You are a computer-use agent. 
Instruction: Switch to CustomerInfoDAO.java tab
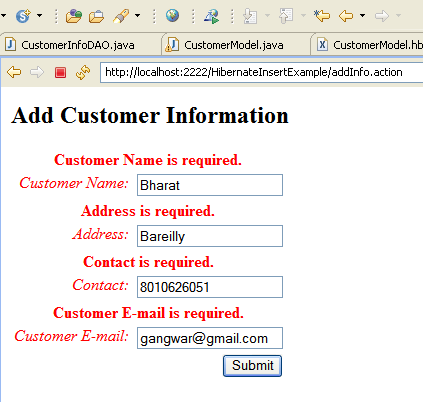pyautogui.click(x=78, y=45)
